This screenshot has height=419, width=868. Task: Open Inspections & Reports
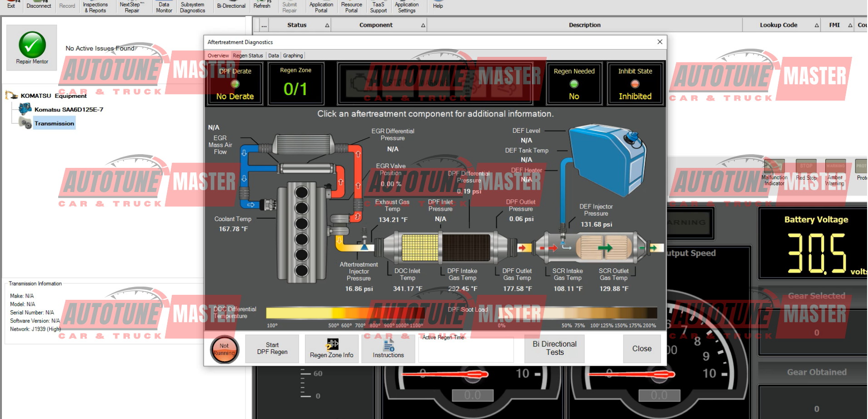[x=95, y=7]
